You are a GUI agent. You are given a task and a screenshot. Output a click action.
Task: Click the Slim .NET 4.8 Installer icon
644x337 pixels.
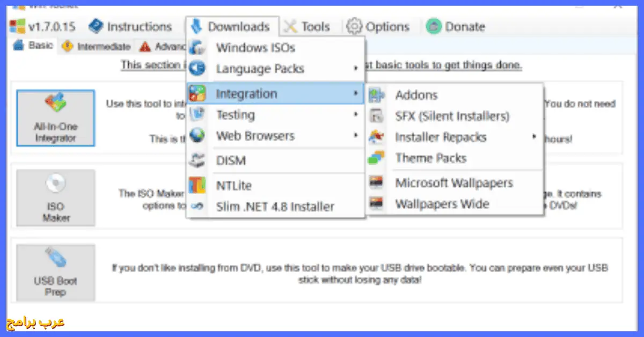tap(197, 207)
